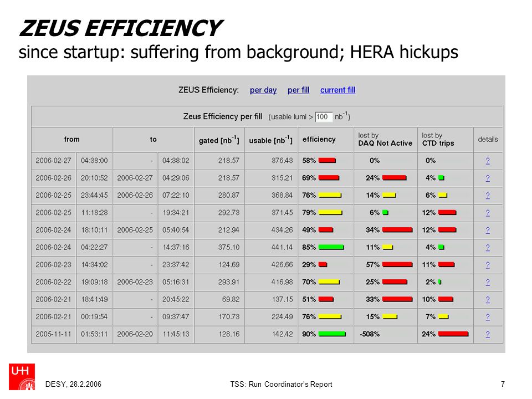Select the from date 2005-11-11
532x399 pixels.
54,334
